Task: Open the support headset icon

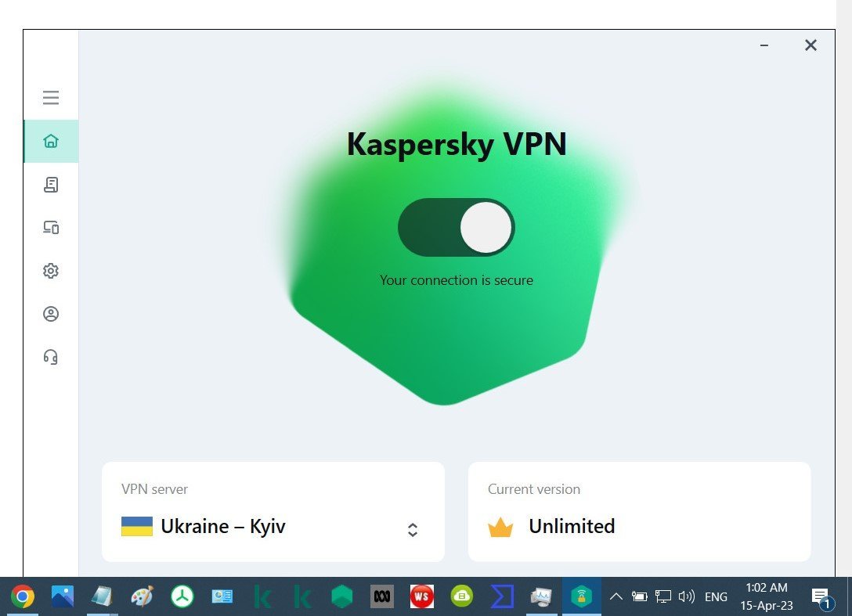Action: click(51, 357)
